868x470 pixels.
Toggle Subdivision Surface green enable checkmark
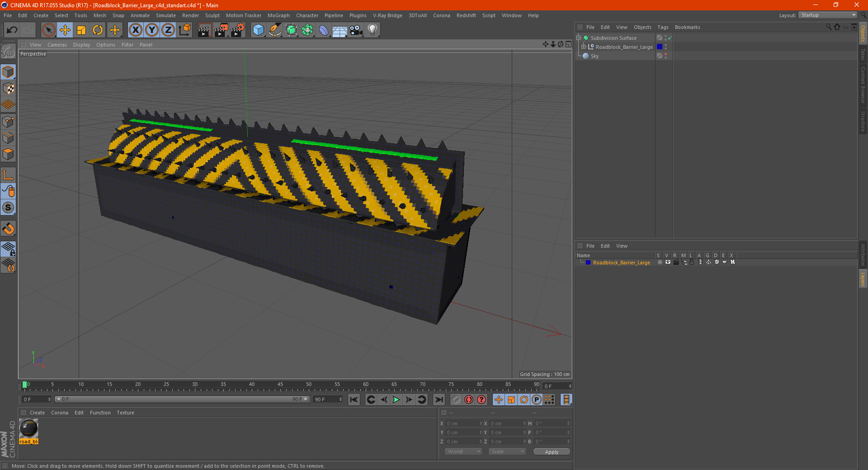pos(670,38)
